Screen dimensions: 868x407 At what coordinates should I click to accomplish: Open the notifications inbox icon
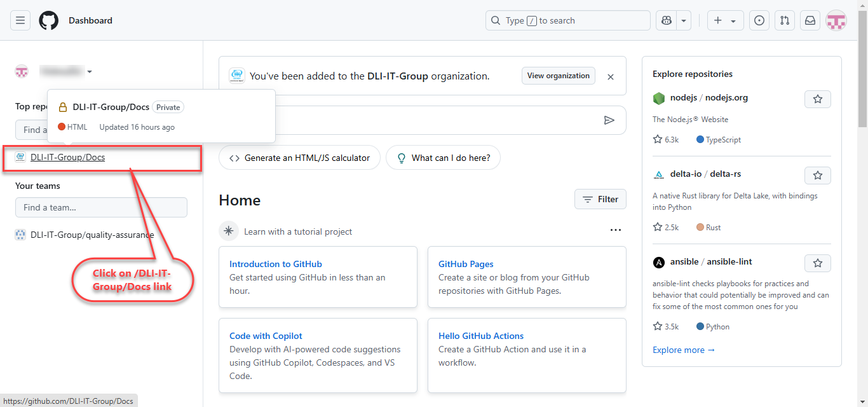(810, 20)
